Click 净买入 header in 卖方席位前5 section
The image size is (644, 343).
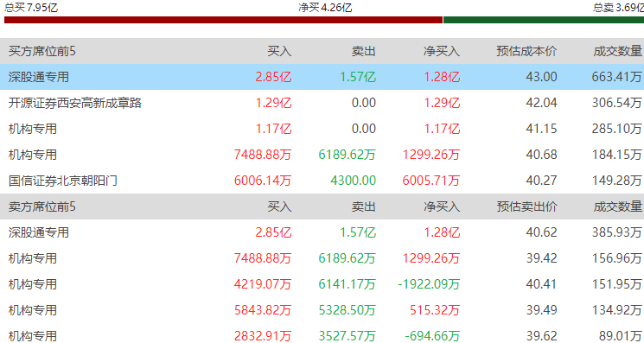(442, 206)
